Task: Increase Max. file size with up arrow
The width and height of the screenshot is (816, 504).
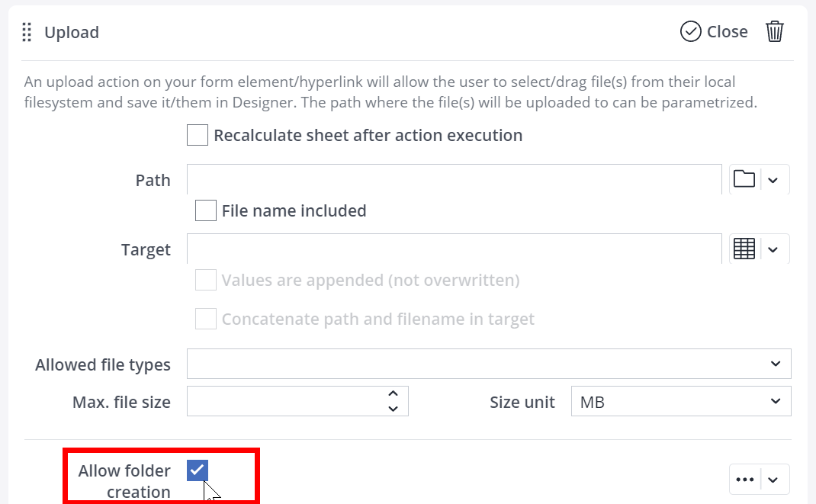Action: pyautogui.click(x=393, y=394)
